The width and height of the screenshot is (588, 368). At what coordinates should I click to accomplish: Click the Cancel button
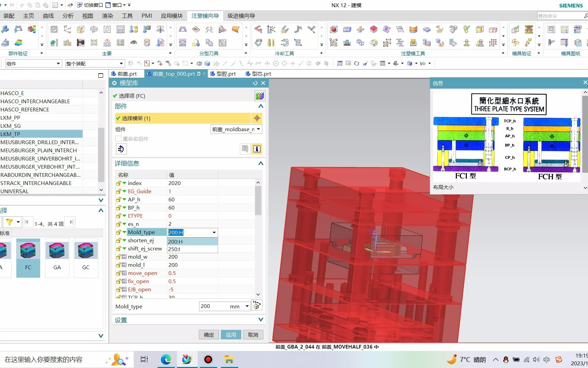[253, 335]
